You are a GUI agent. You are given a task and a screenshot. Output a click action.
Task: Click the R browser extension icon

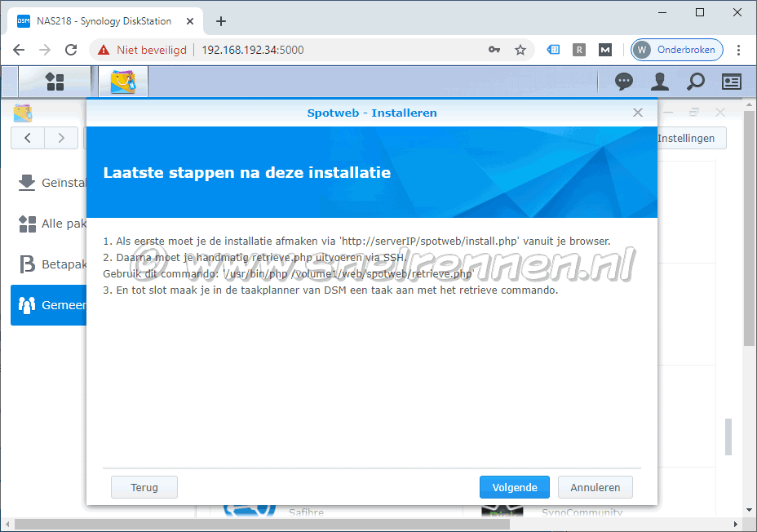(579, 50)
